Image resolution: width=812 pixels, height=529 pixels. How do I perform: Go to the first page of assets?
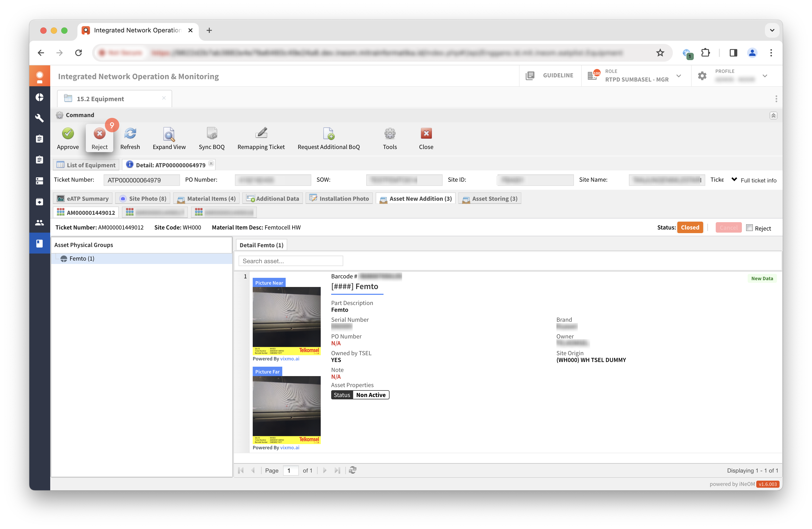(x=240, y=470)
